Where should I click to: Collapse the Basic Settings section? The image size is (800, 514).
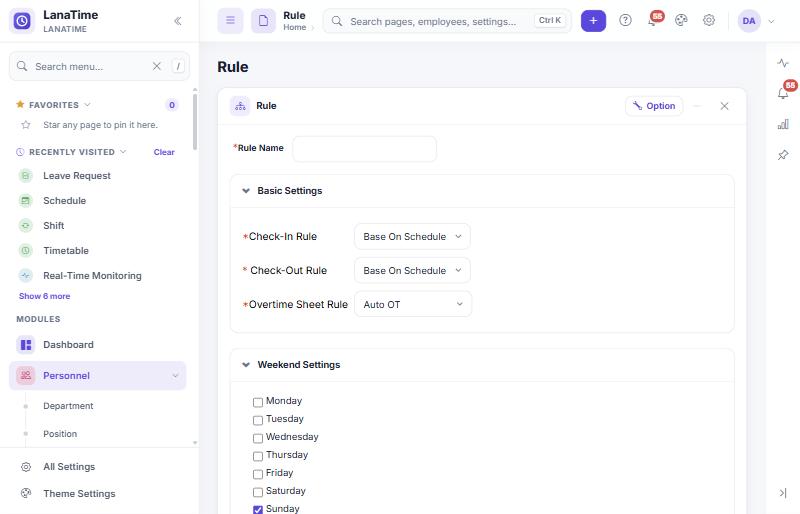click(x=246, y=191)
